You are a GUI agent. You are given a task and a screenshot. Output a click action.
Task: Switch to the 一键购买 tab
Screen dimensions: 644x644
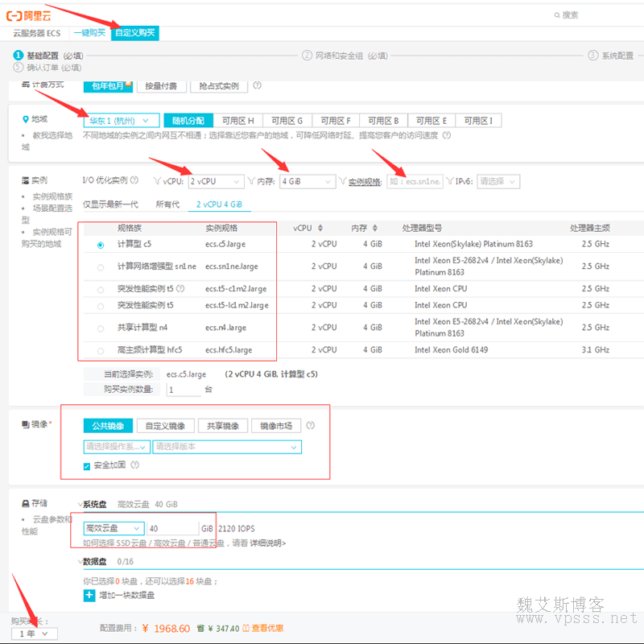click(89, 33)
